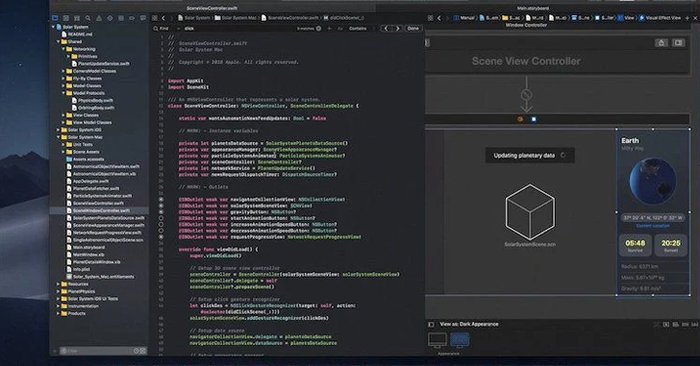
Task: Click navigatorCollectionView outlet connection circle
Action: pos(161,200)
